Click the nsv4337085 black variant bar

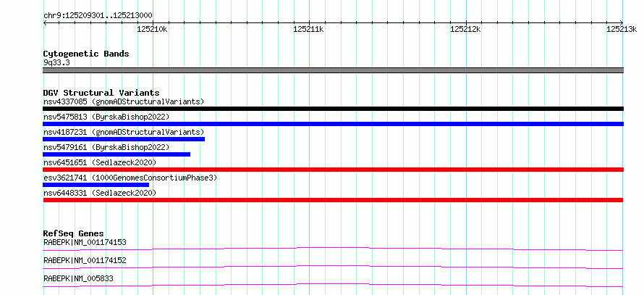(x=333, y=109)
